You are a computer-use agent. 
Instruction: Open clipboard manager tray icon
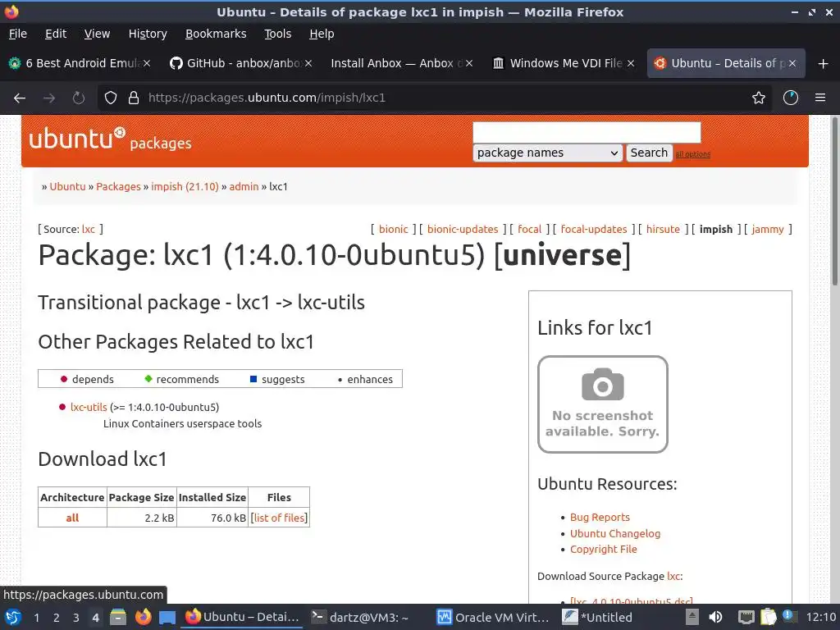coord(768,617)
